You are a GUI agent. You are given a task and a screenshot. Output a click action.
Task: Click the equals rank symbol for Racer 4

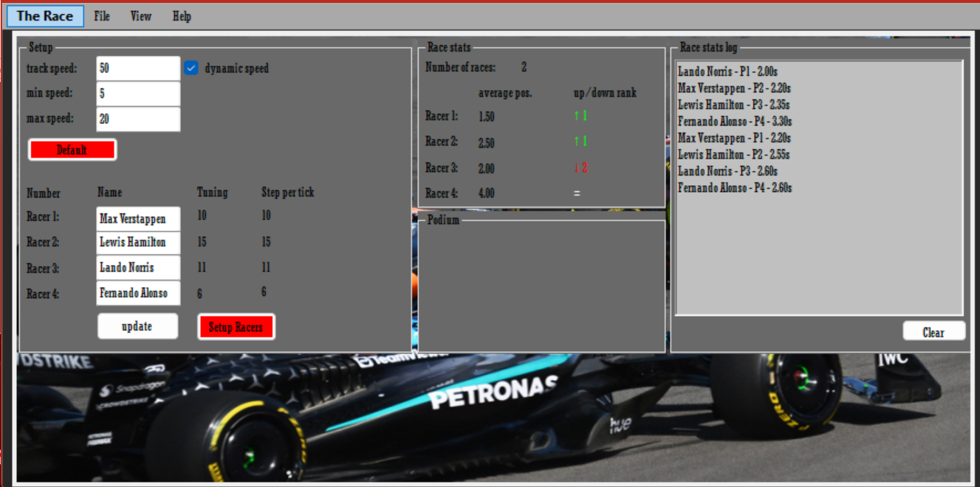coord(578,193)
